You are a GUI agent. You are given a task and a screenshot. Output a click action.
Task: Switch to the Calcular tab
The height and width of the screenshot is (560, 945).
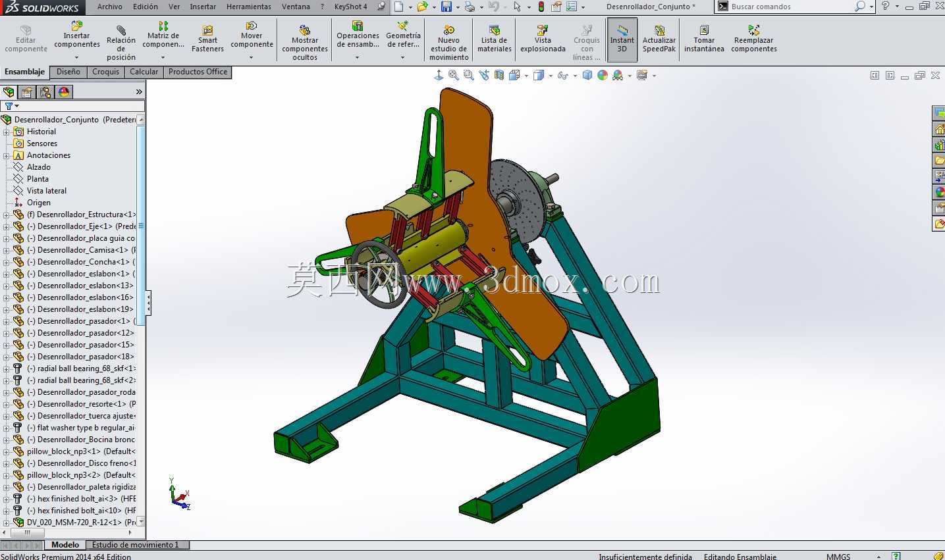[x=144, y=72]
